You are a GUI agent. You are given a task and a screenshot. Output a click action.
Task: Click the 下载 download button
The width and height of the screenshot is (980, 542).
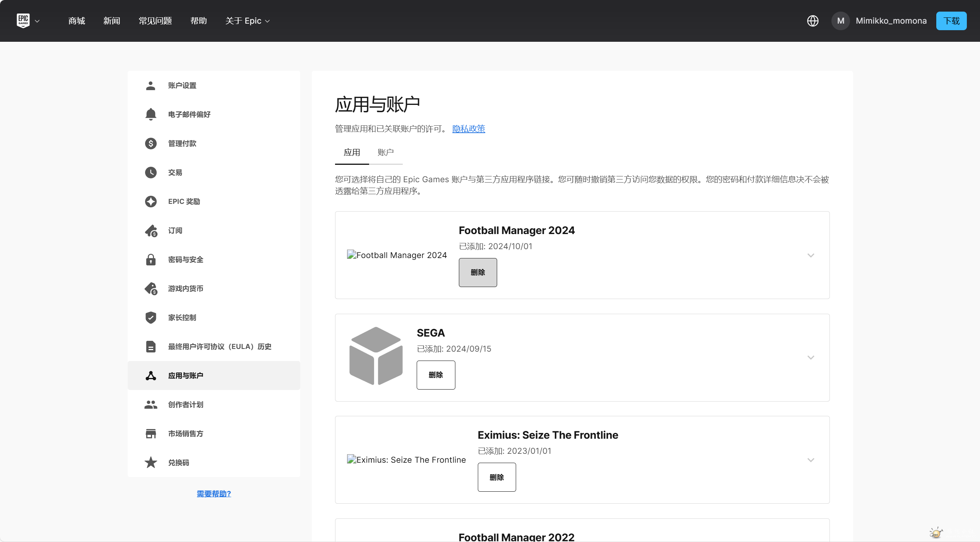[951, 21]
